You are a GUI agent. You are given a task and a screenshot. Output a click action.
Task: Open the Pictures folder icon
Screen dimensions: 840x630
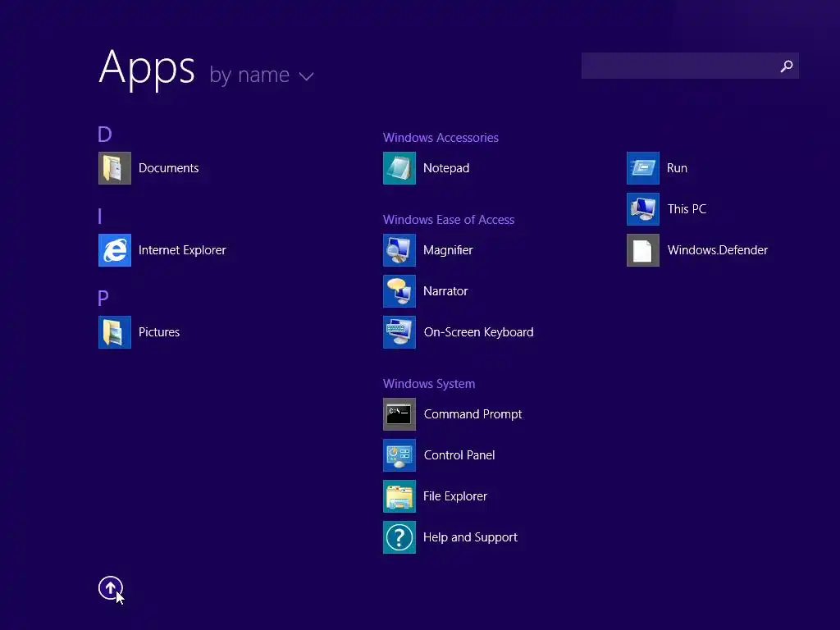pyautogui.click(x=115, y=332)
